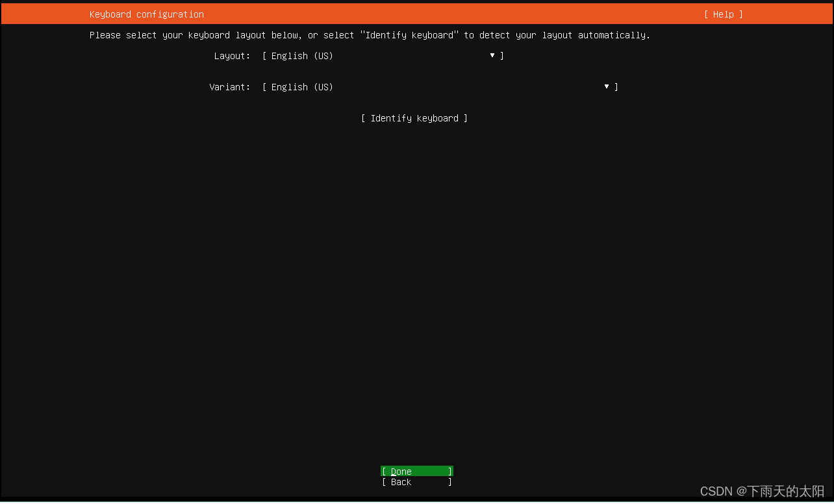Screen dimensions: 834x504
Task: Expand the Variant selection list
Action: (606, 86)
